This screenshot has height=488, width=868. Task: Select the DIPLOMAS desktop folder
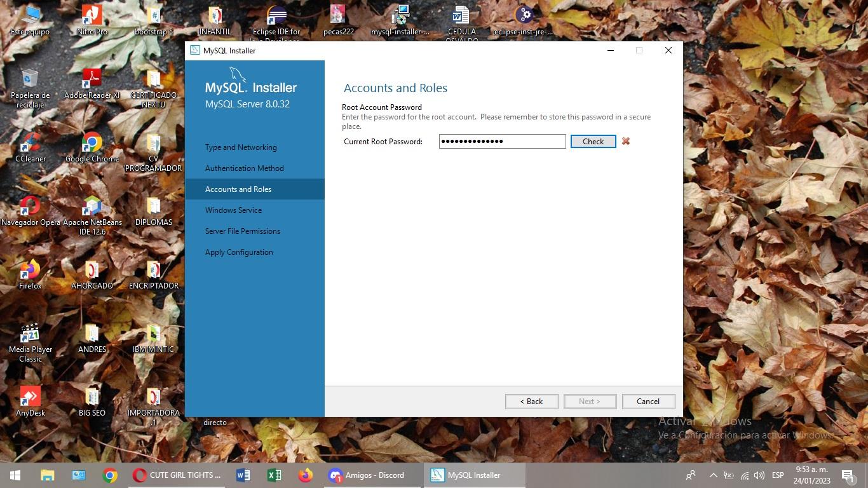(154, 211)
